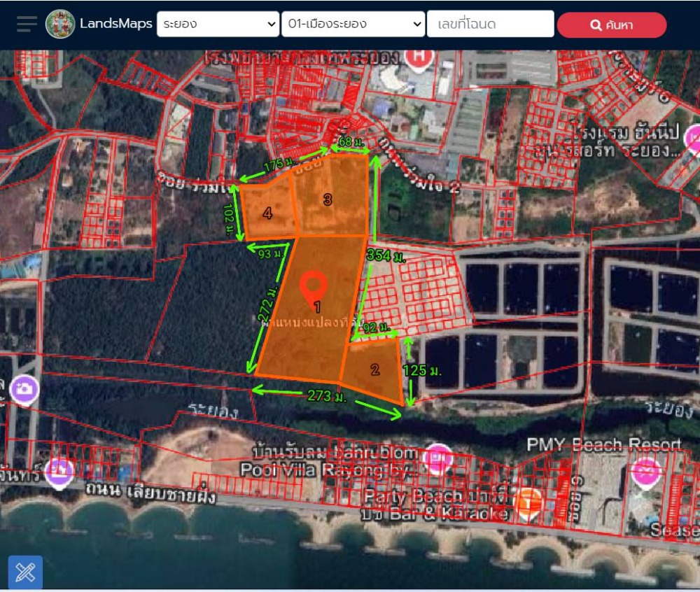Click the orange Party Beach bar marker
Image resolution: width=700 pixels, height=592 pixels.
[528, 501]
